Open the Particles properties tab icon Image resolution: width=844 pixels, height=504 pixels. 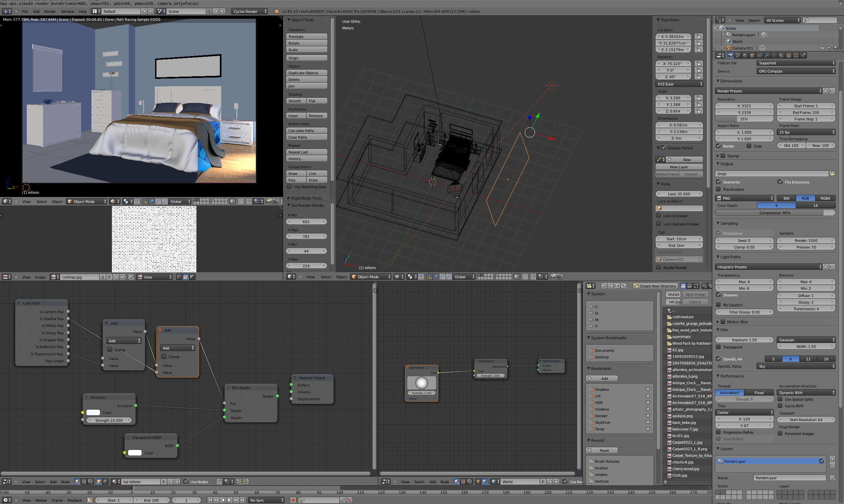pos(796,55)
